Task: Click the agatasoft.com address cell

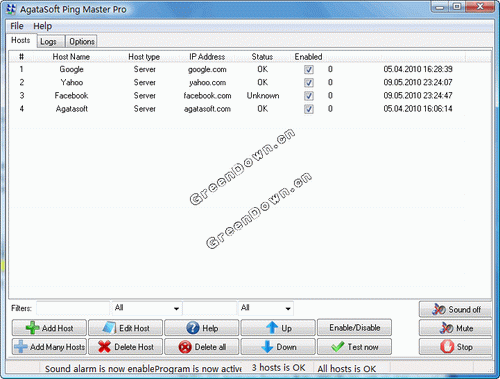Action: click(207, 109)
